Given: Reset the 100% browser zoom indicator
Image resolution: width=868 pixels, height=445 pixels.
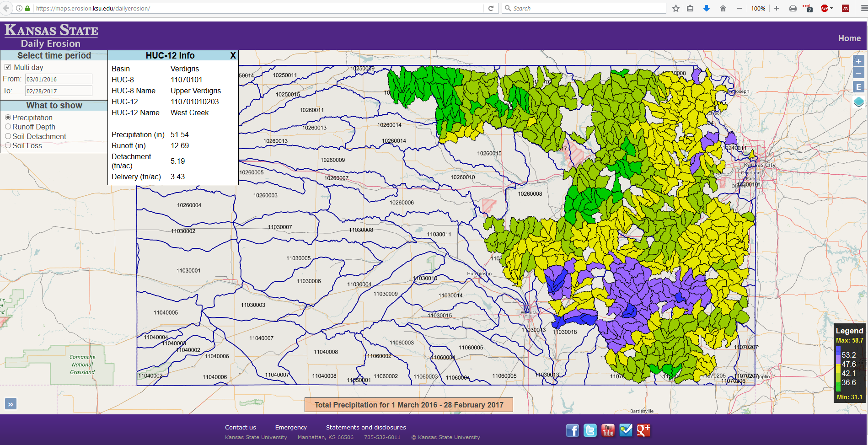Looking at the screenshot, I should click(758, 8).
